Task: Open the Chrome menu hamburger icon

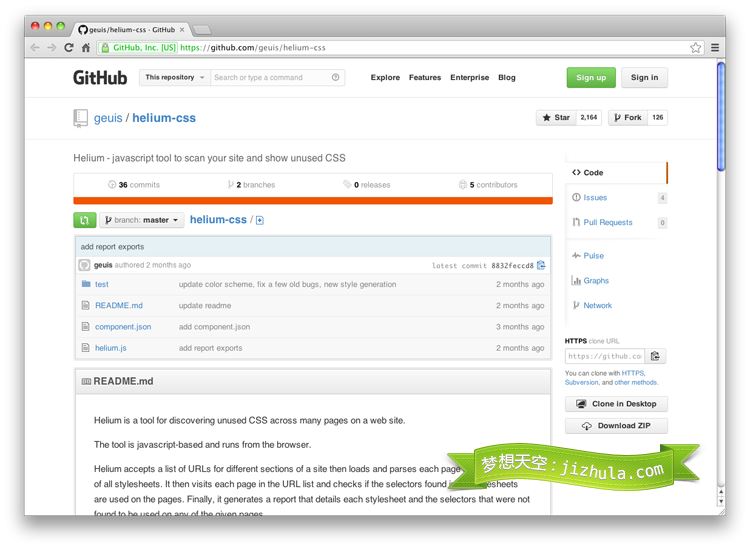Action: 715,47
